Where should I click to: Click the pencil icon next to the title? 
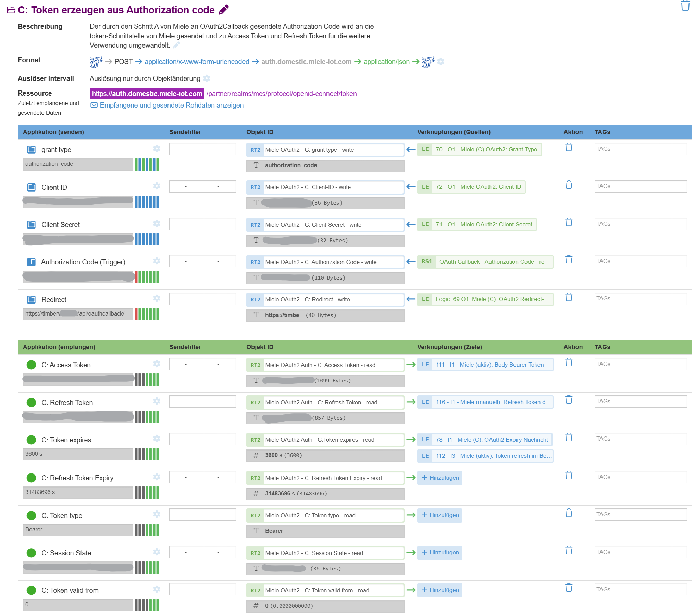(x=224, y=10)
